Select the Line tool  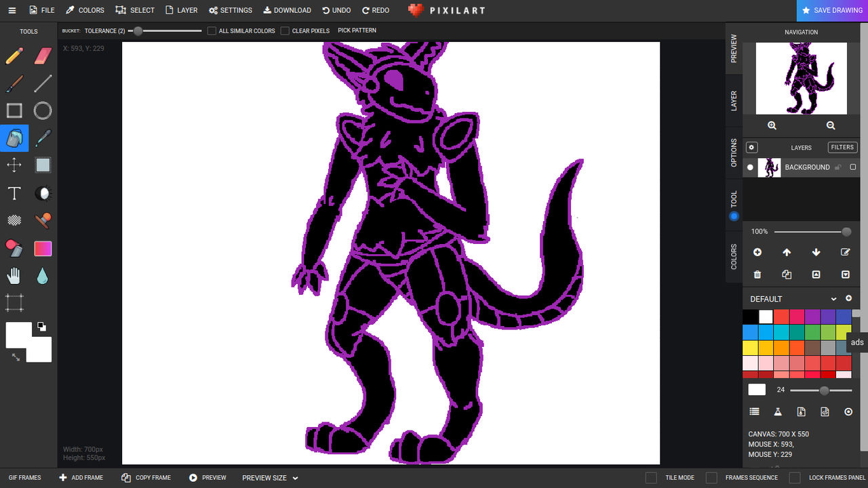pyautogui.click(x=43, y=83)
